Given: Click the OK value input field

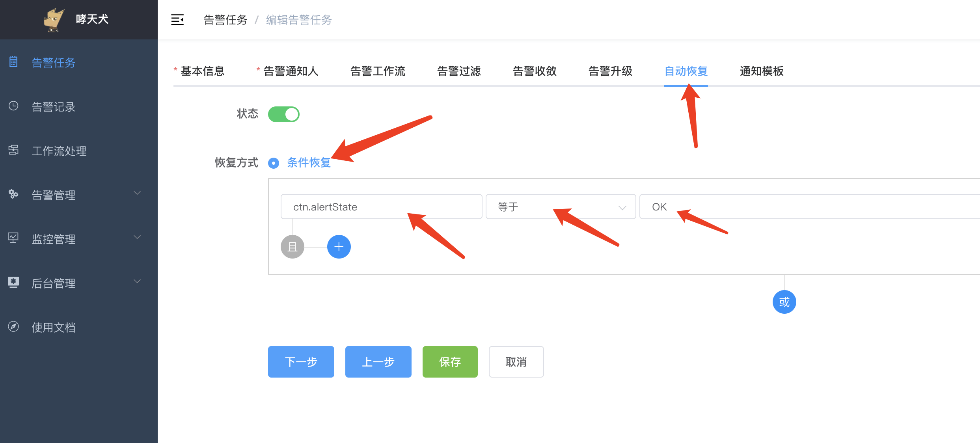Looking at the screenshot, I should pos(810,207).
